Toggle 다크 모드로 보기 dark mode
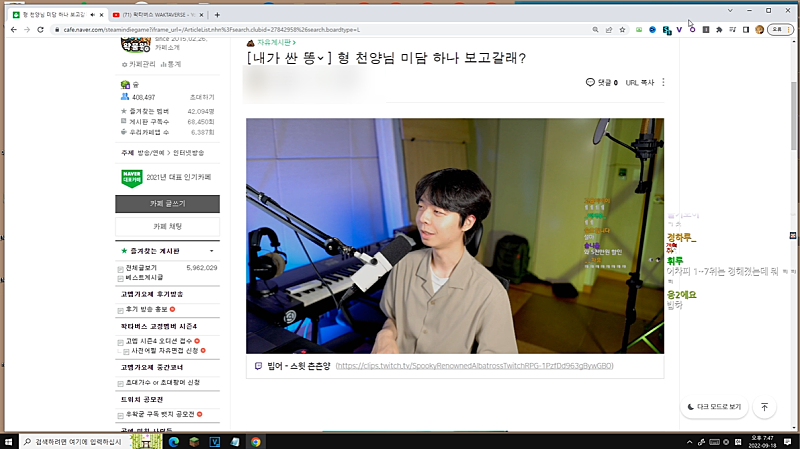The height and width of the screenshot is (449, 800). 714,407
